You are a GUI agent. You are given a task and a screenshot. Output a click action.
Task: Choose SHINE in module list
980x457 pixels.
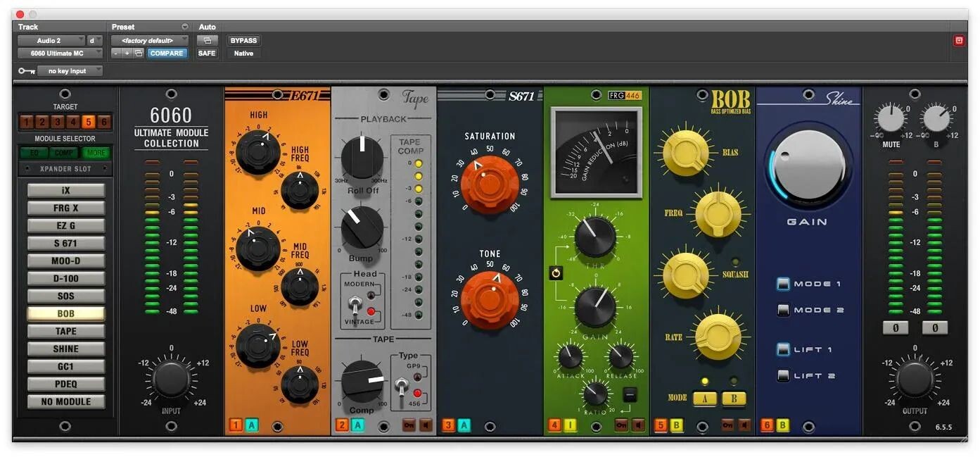click(66, 349)
